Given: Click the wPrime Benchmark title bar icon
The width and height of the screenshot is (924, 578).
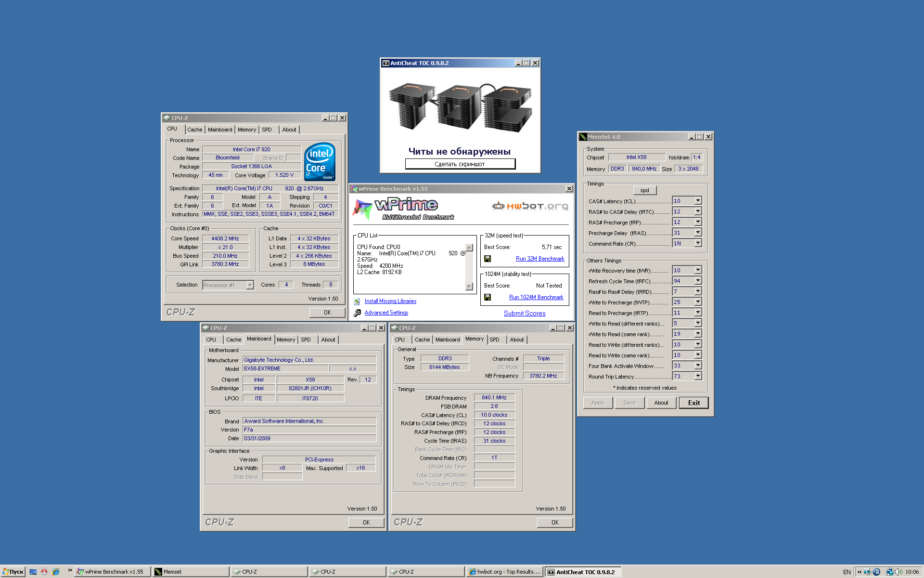Looking at the screenshot, I should (354, 189).
